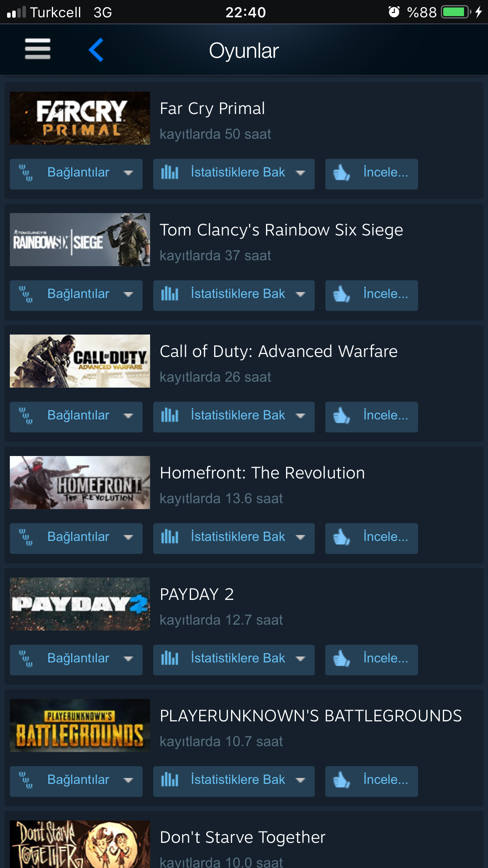Click thumbs-up review icon for Far Cry Primal
The image size is (488, 868).
tap(341, 173)
